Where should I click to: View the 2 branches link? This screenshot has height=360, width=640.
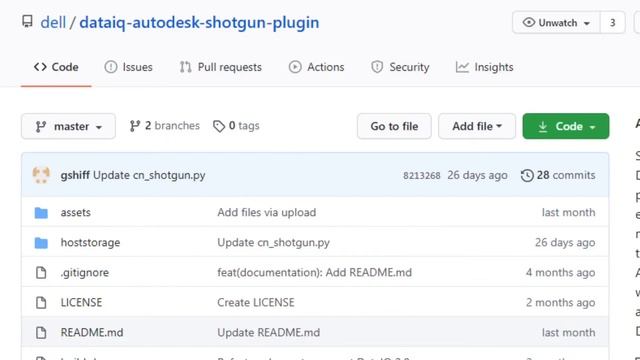point(164,126)
